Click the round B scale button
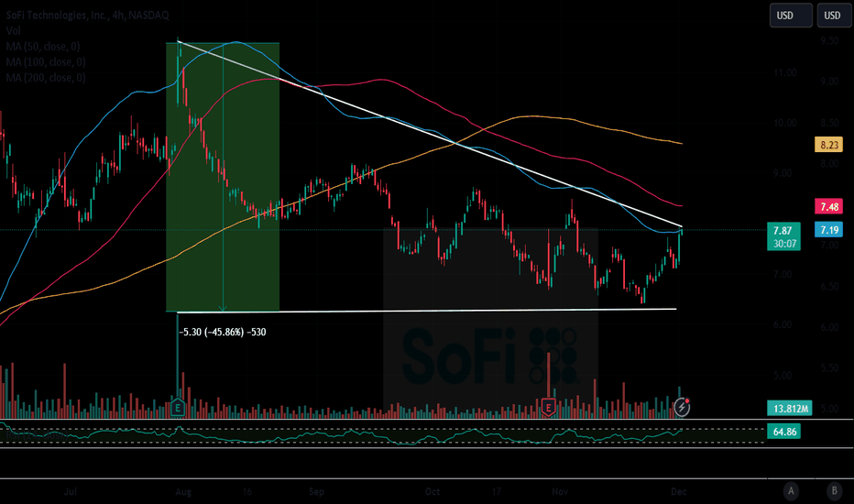 click(834, 491)
